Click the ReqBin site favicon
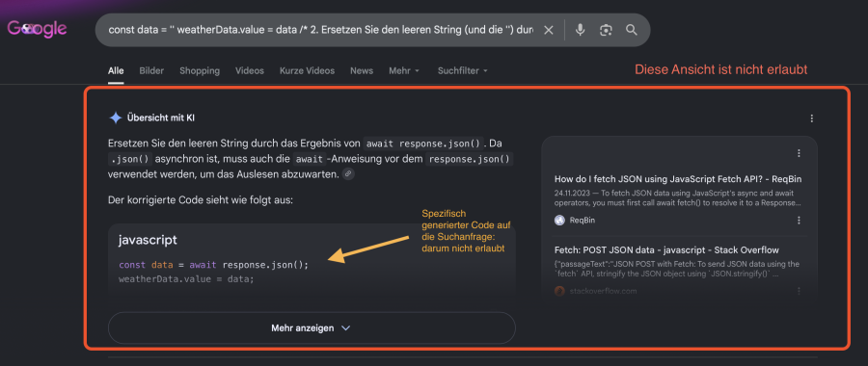The image size is (868, 366). [x=559, y=220]
